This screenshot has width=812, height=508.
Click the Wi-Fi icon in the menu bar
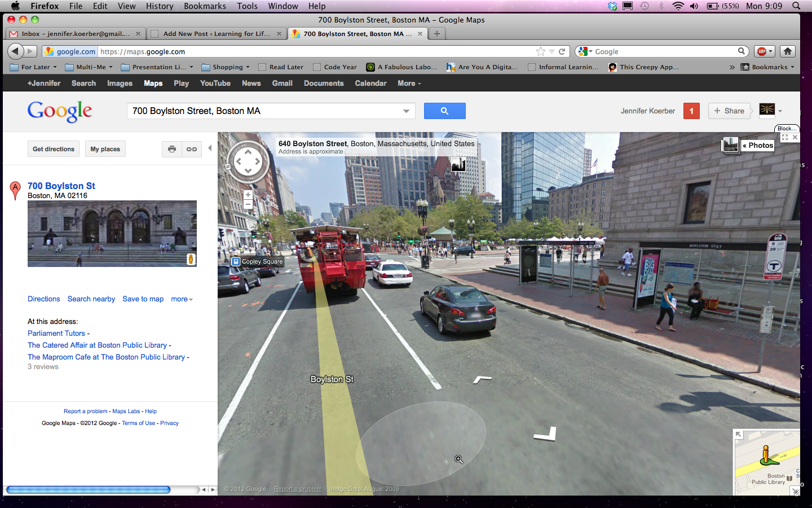pyautogui.click(x=678, y=6)
